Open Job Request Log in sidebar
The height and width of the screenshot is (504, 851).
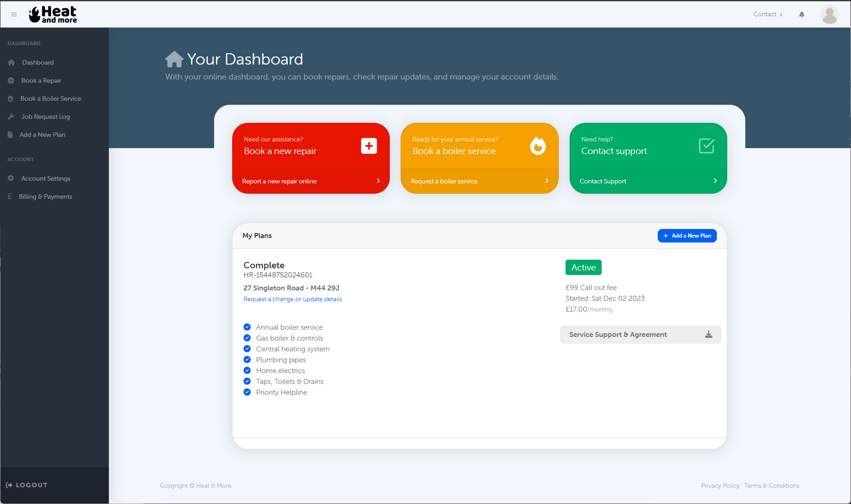45,117
